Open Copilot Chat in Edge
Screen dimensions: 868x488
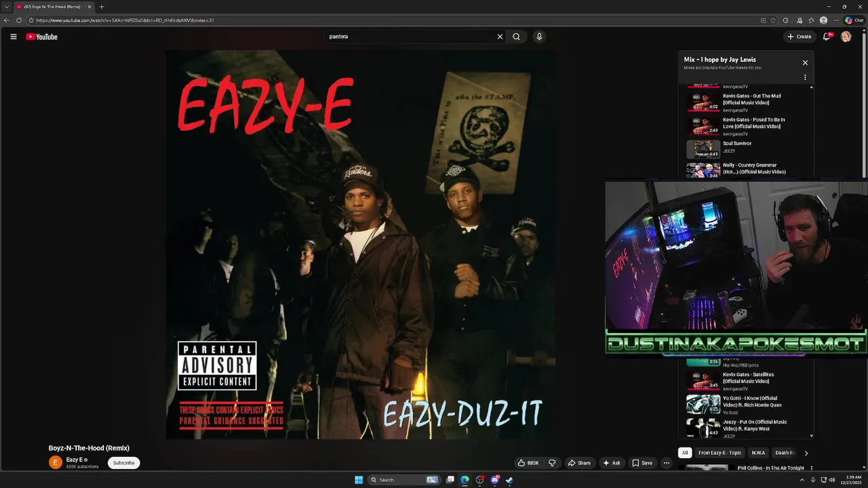click(854, 20)
